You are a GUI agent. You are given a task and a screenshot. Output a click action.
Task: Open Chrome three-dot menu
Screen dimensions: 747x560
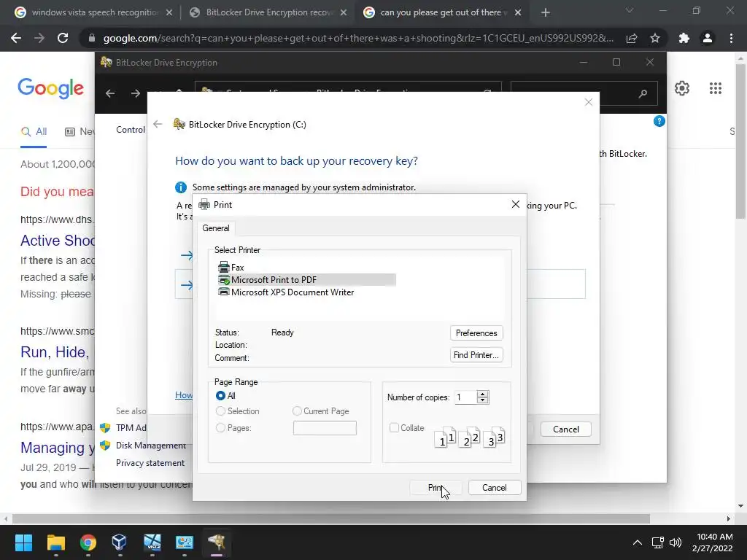click(x=731, y=38)
